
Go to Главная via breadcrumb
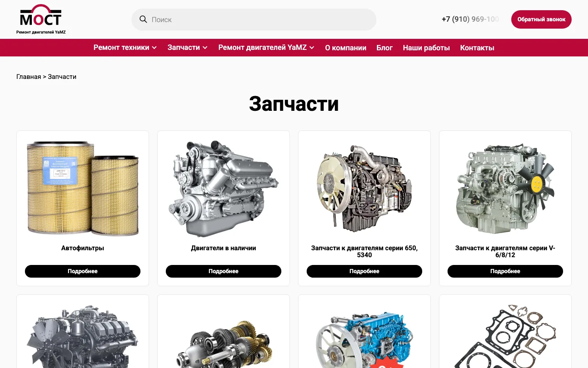pyautogui.click(x=29, y=77)
